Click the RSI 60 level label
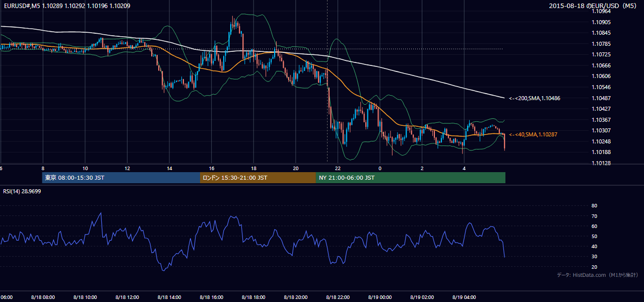 (x=594, y=226)
